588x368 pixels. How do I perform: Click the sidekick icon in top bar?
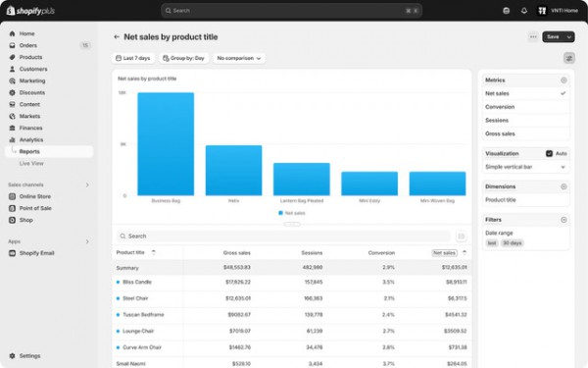(x=506, y=11)
